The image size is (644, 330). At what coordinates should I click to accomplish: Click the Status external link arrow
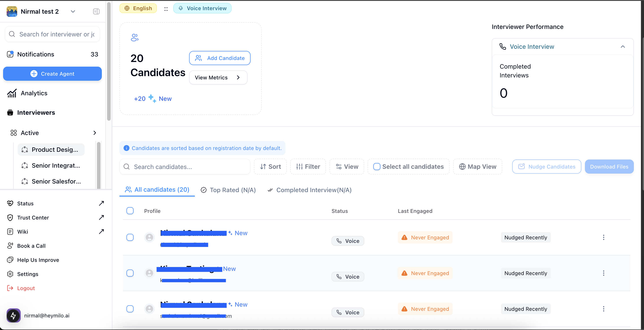click(101, 203)
